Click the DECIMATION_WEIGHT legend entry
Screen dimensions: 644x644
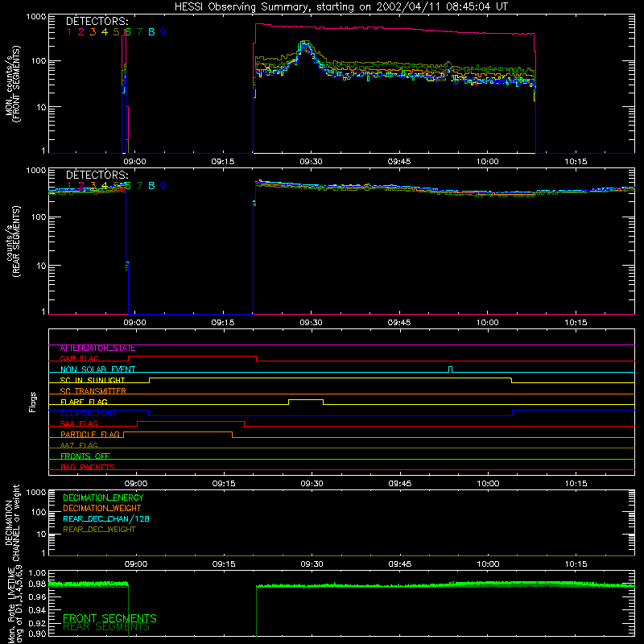[102, 509]
